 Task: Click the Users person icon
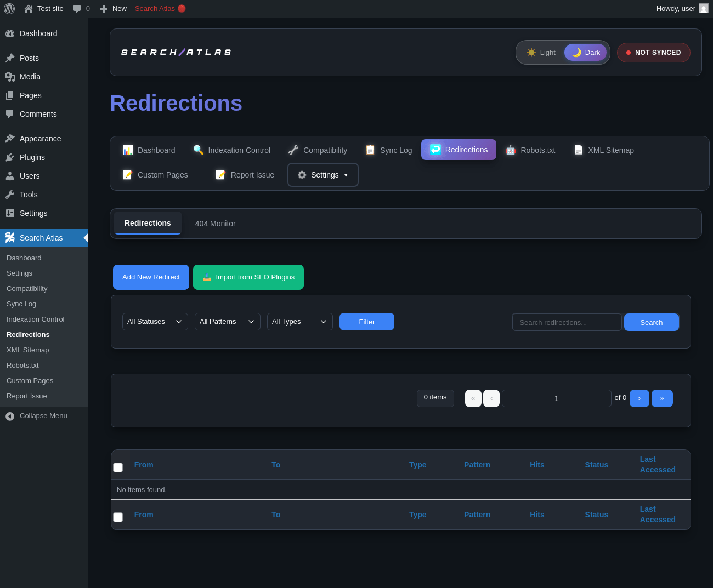click(x=10, y=176)
